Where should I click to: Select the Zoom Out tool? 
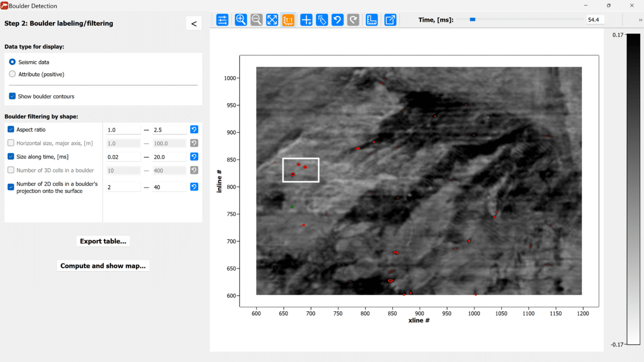pos(256,20)
